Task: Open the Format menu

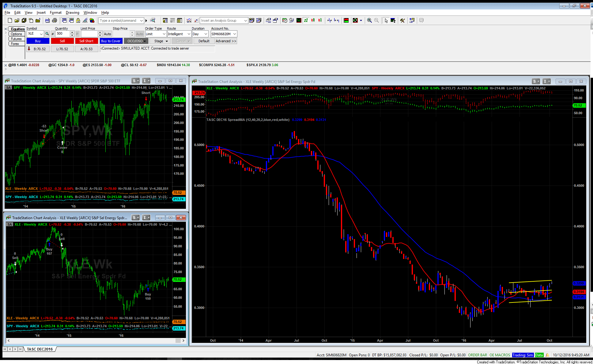Action: [56, 13]
